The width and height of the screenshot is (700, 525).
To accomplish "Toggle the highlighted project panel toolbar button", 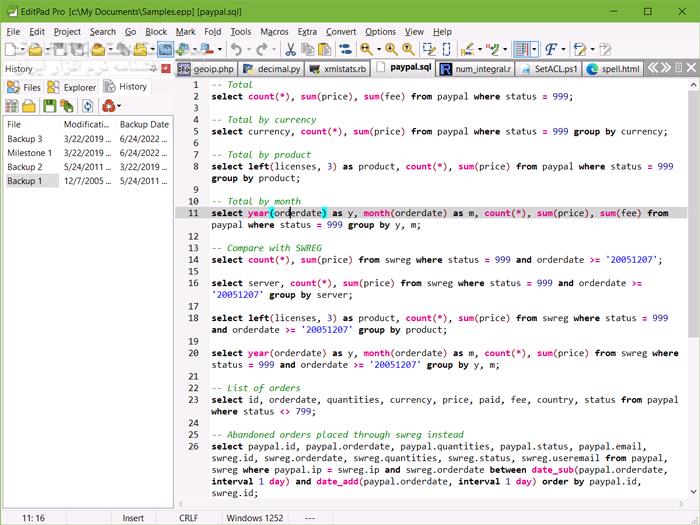I will (165, 49).
